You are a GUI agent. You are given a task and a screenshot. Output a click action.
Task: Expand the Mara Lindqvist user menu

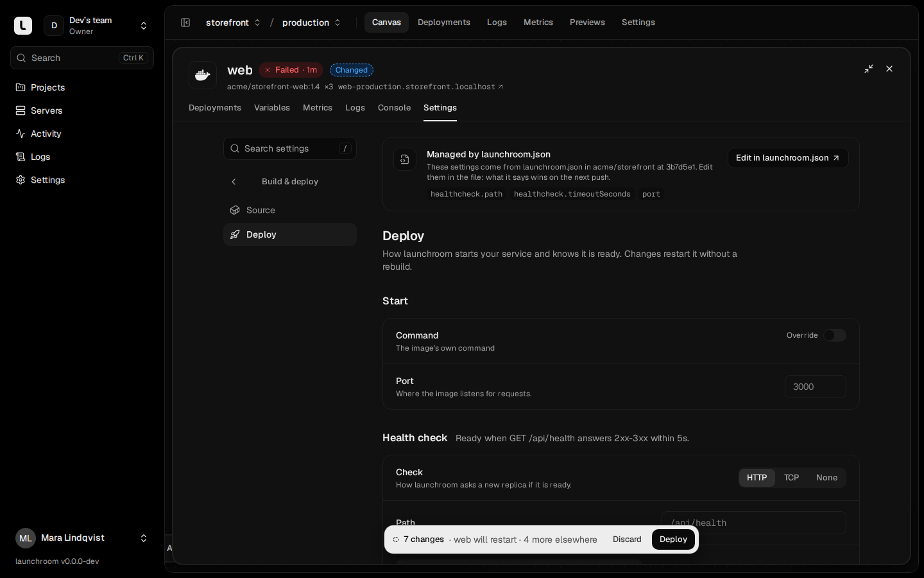click(82, 538)
